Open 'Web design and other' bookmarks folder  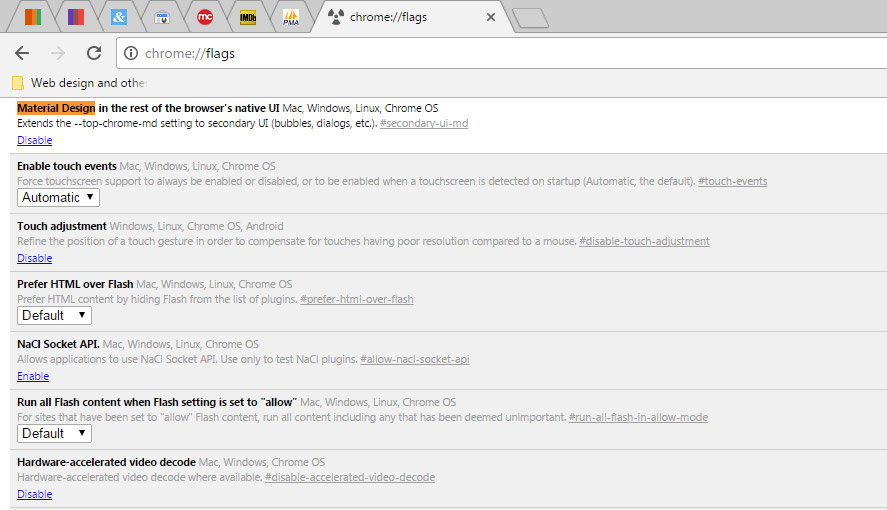[79, 83]
